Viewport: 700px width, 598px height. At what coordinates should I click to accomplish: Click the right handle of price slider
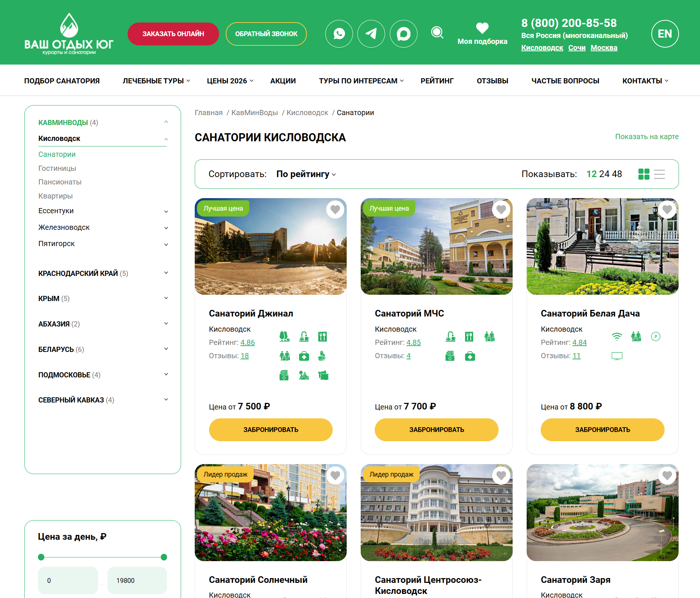[164, 557]
